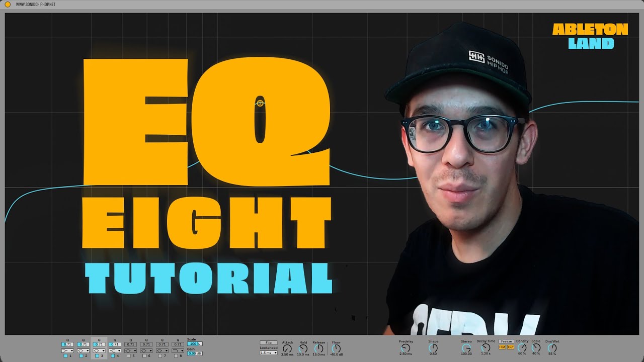
Task: Click the Q value field of band 8
Action: point(178,344)
